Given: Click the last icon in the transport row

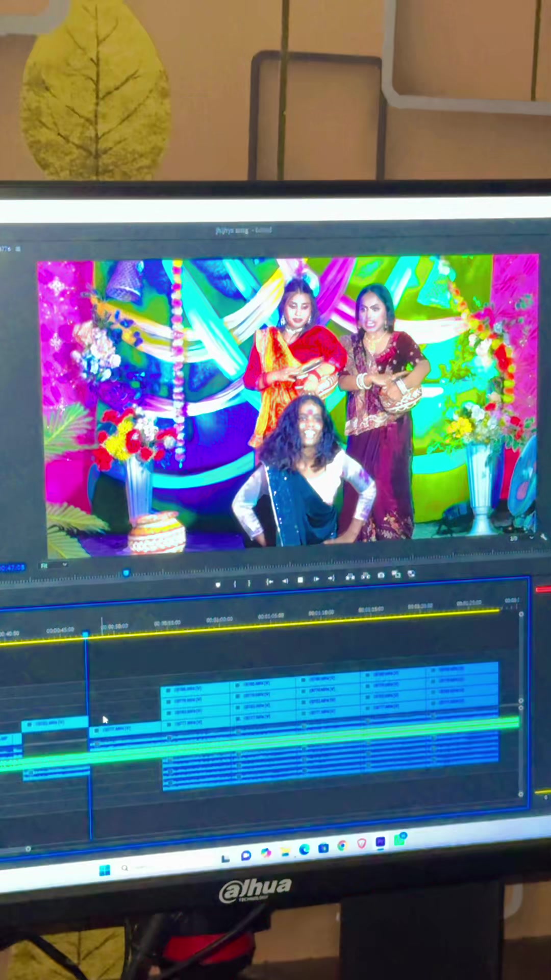Looking at the screenshot, I should (x=411, y=574).
